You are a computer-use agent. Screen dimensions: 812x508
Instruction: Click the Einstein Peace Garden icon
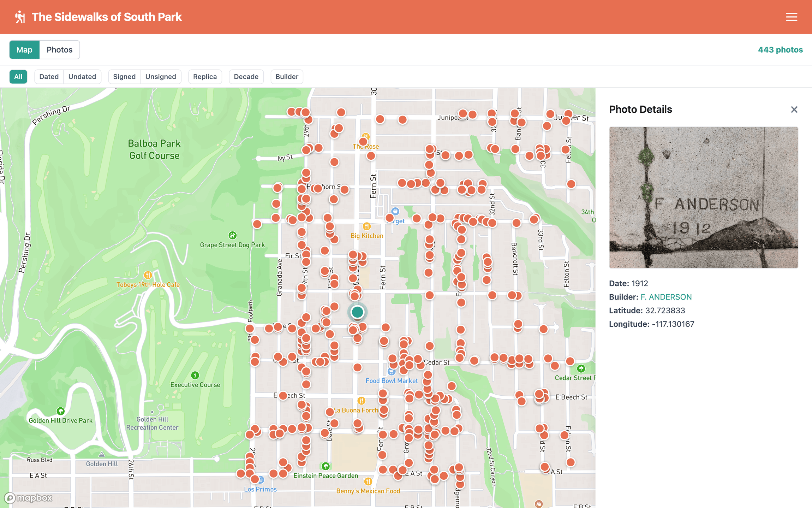[x=326, y=466]
